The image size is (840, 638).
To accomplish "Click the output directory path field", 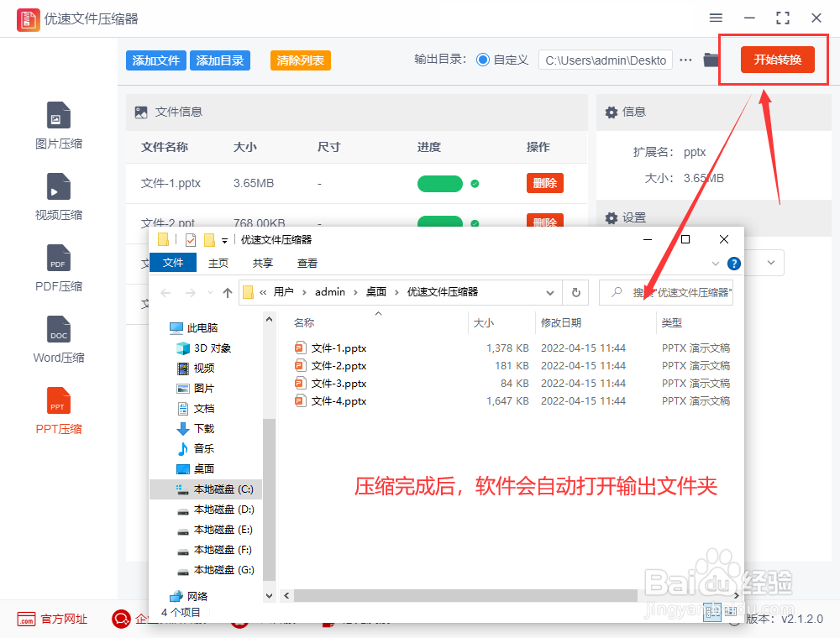I will 606,60.
